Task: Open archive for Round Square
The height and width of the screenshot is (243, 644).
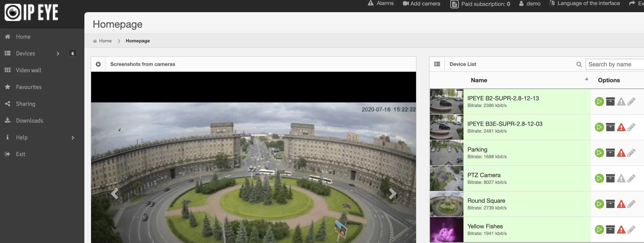Action: (x=610, y=204)
